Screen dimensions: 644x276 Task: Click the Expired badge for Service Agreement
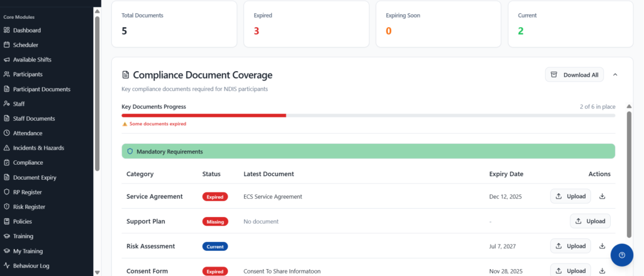click(x=215, y=197)
